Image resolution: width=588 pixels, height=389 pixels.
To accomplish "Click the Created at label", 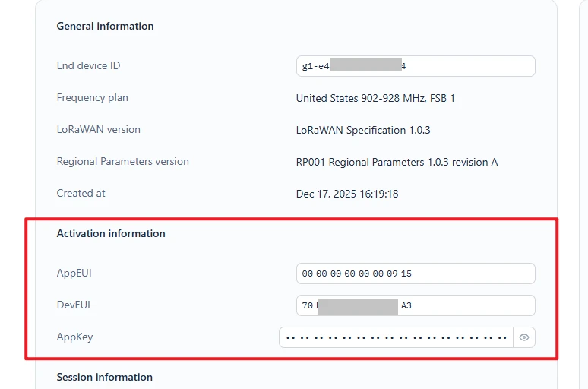I will coord(81,193).
